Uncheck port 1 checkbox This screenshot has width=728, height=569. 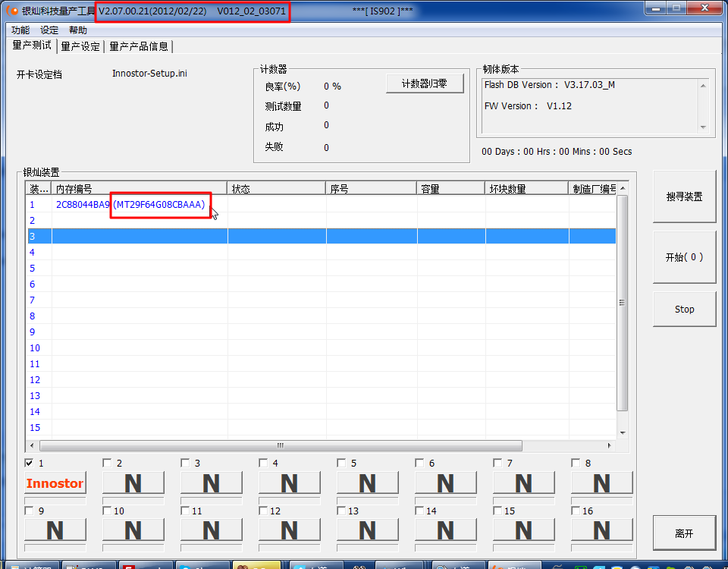pyautogui.click(x=30, y=463)
